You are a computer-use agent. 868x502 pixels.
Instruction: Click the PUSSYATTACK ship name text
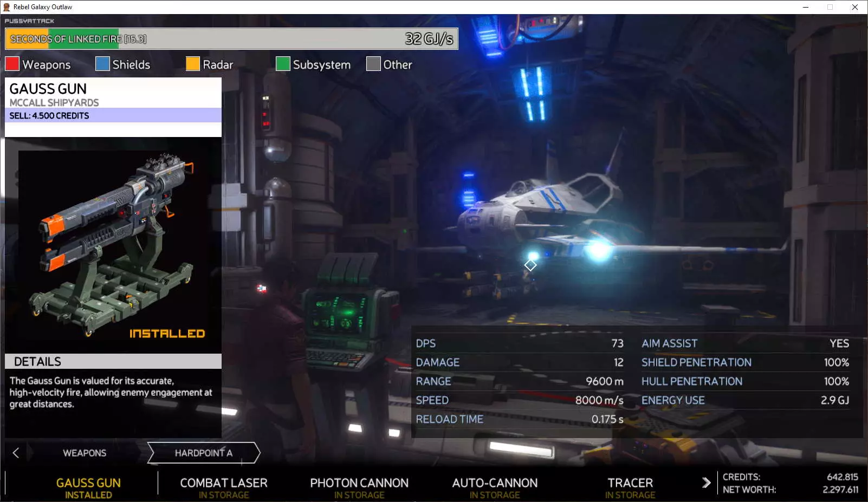coord(30,21)
